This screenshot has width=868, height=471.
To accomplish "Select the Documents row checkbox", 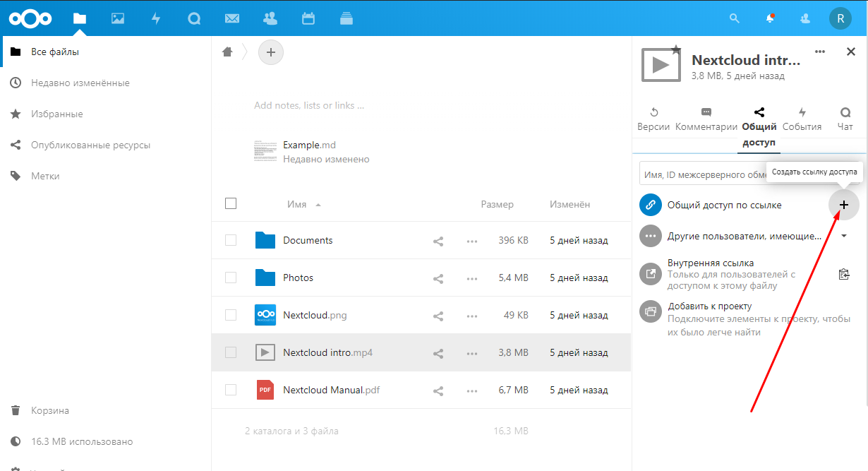I will 231,240.
